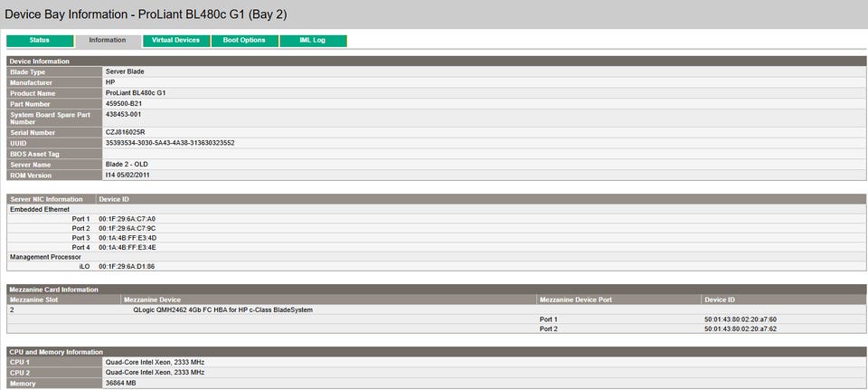Select mezzanine WWN 50:01:43:80:02:20:a7:62
This screenshot has height=390, width=868.
click(x=741, y=329)
